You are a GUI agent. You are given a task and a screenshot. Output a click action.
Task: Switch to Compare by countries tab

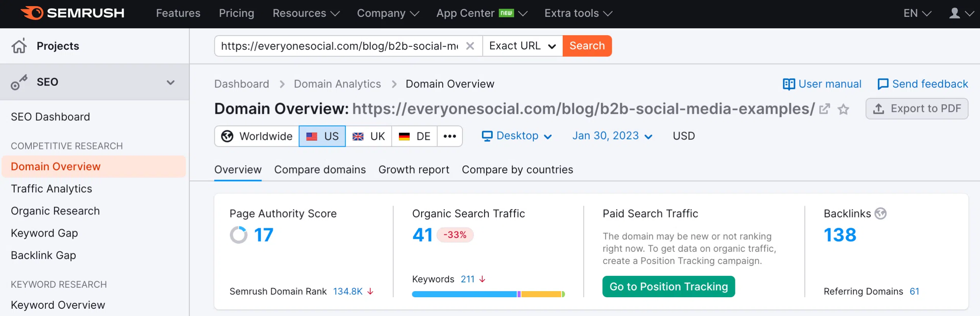[x=518, y=170]
